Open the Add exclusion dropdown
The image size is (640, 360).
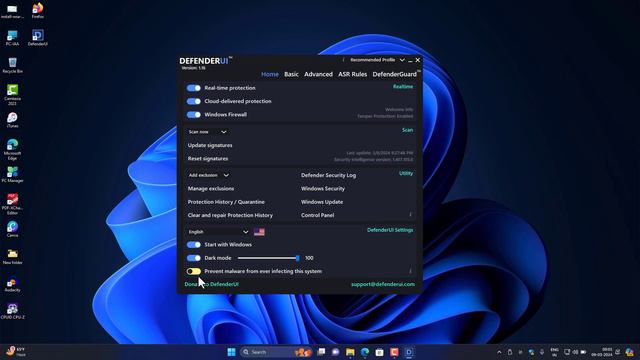tap(209, 175)
